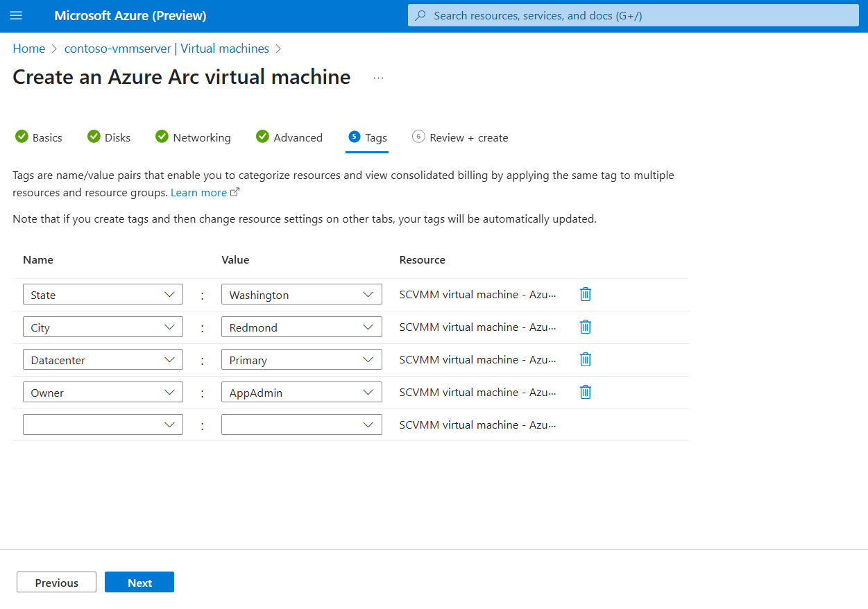Click the Value column header
Image resolution: width=868 pixels, height=609 pixels.
235,260
